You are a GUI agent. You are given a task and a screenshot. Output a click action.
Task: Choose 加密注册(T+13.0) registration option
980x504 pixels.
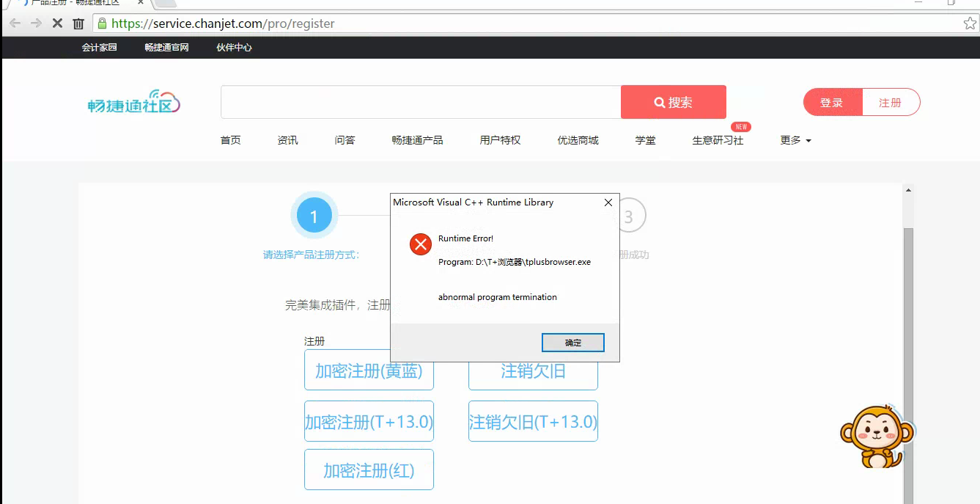pos(369,421)
